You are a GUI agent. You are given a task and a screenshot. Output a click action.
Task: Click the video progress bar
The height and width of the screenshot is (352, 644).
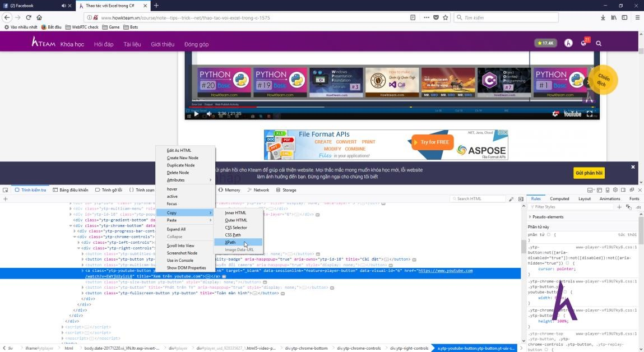coord(392,107)
